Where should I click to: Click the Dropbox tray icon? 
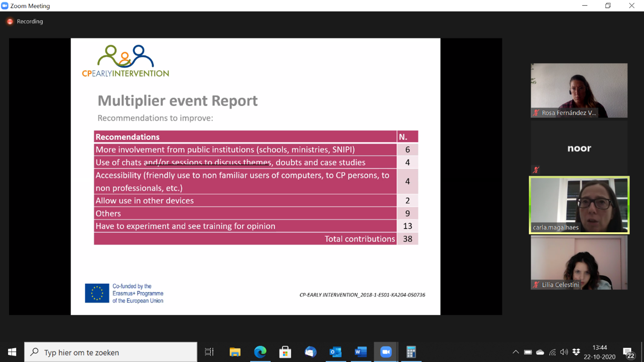[x=577, y=352]
